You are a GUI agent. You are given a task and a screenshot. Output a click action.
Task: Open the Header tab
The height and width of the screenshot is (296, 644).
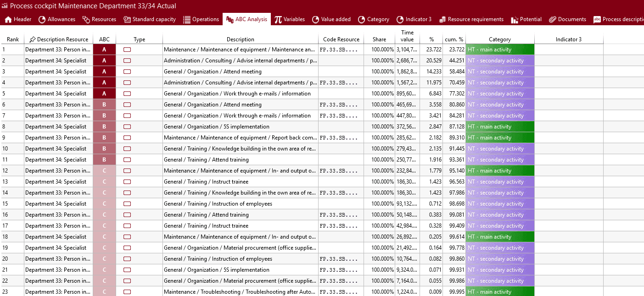point(18,19)
